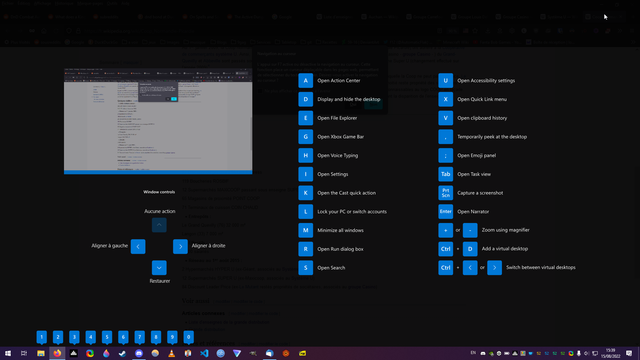Click the H key tile for Voice Typing
640x360 pixels.
(x=305, y=156)
